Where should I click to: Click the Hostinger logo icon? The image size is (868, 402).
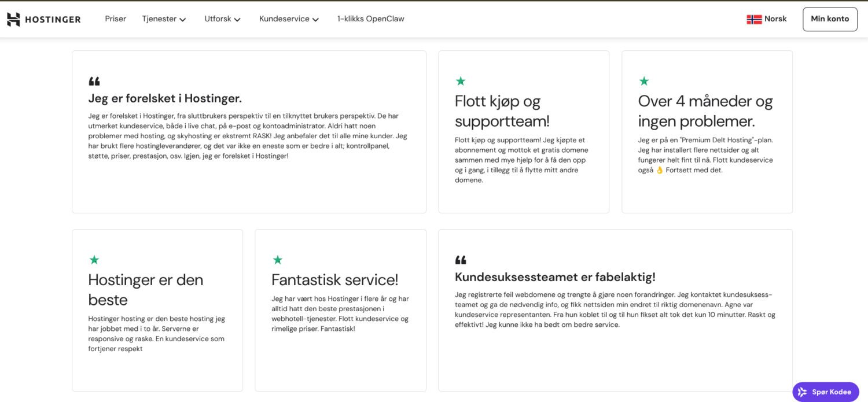point(13,19)
